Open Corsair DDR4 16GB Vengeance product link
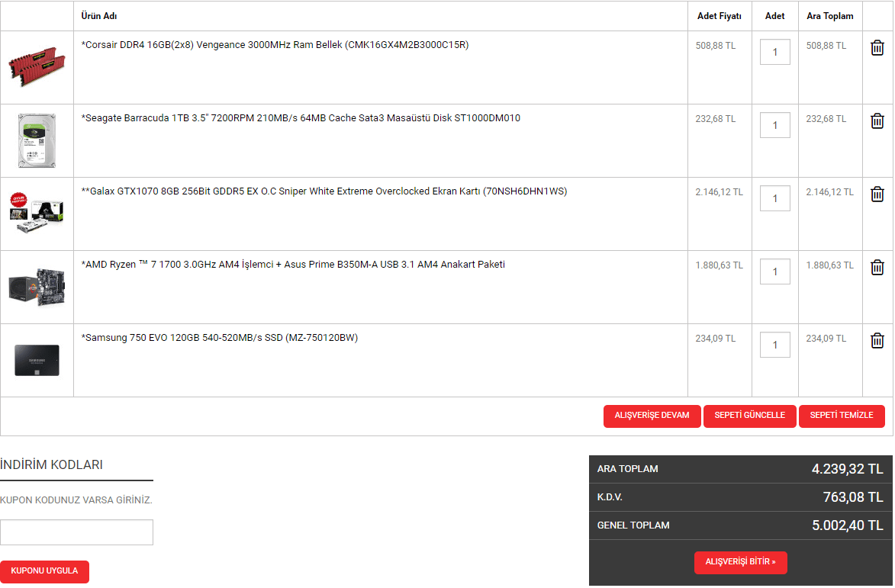The image size is (895, 588). click(275, 45)
